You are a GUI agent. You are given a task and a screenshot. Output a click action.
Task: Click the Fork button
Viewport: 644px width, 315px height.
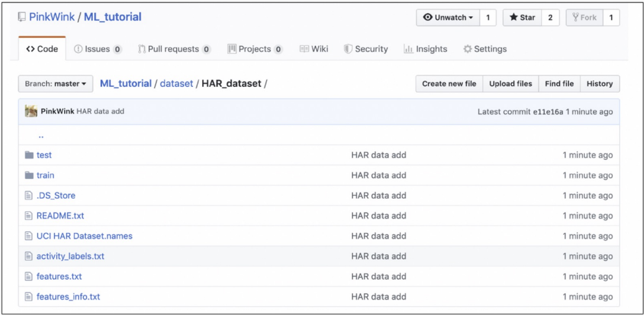tap(584, 17)
